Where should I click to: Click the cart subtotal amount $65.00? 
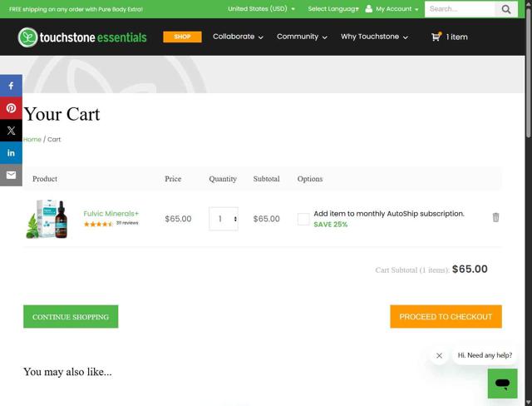point(470,270)
